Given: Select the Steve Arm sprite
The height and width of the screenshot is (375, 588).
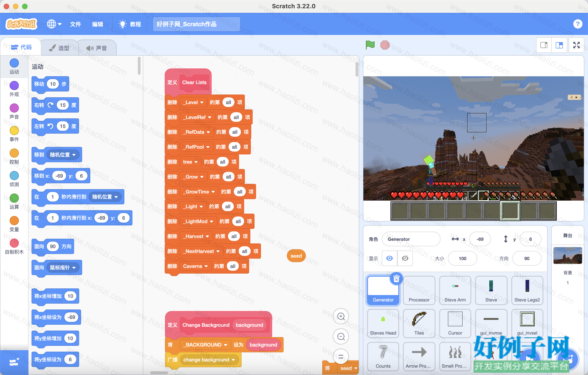Looking at the screenshot, I should pos(455,290).
